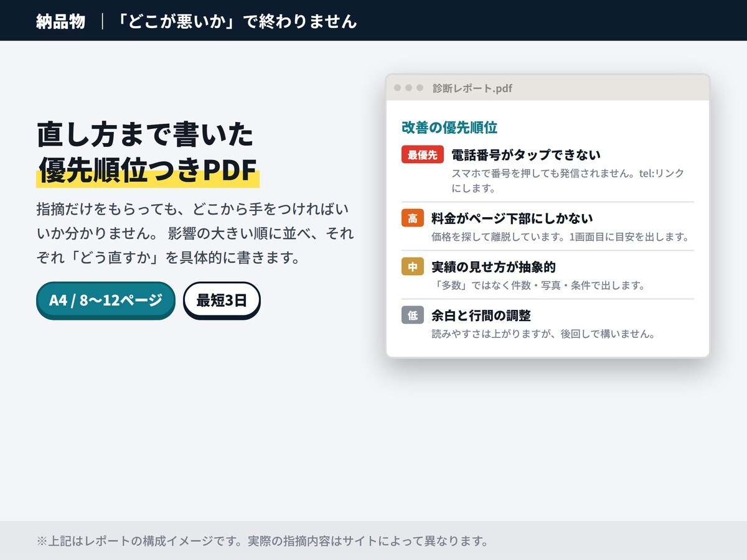Select the item 余白と行間の調整
Viewport: 747px width, 560px height.
(481, 315)
